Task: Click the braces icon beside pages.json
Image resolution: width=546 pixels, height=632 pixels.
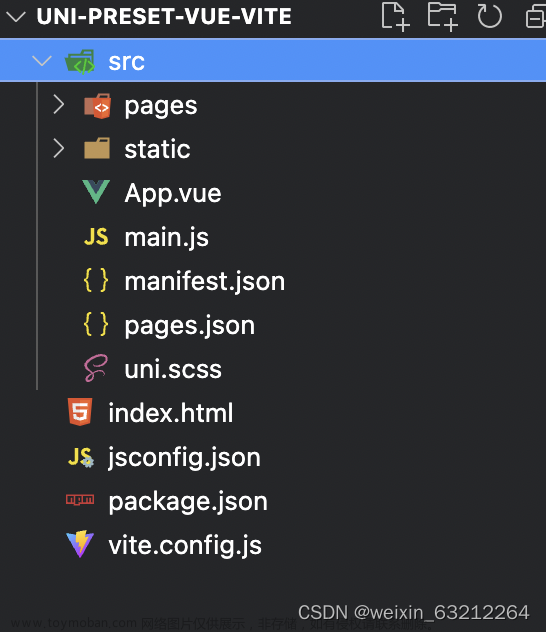Action: tap(96, 324)
